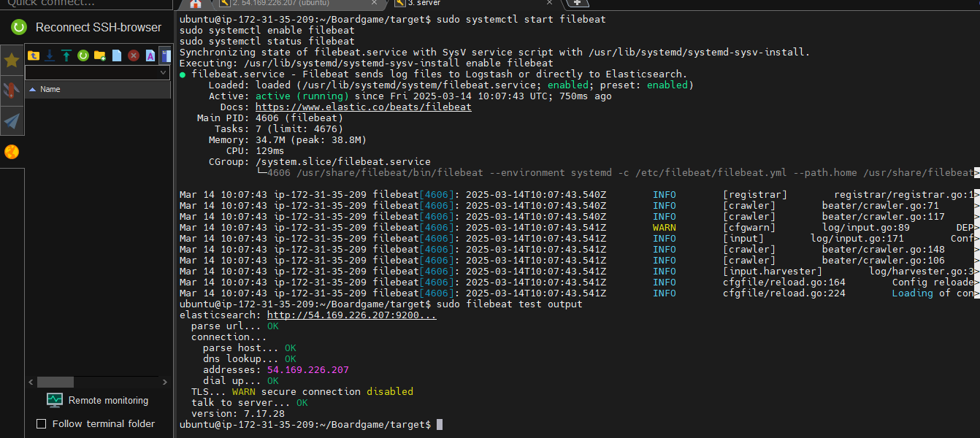
Task: Close the '3. server' tab
Action: pyautogui.click(x=550, y=3)
